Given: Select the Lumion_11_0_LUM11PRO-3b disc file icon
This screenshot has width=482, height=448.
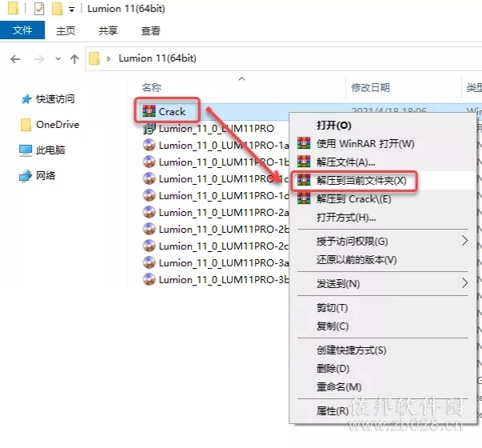Looking at the screenshot, I should pos(149,279).
